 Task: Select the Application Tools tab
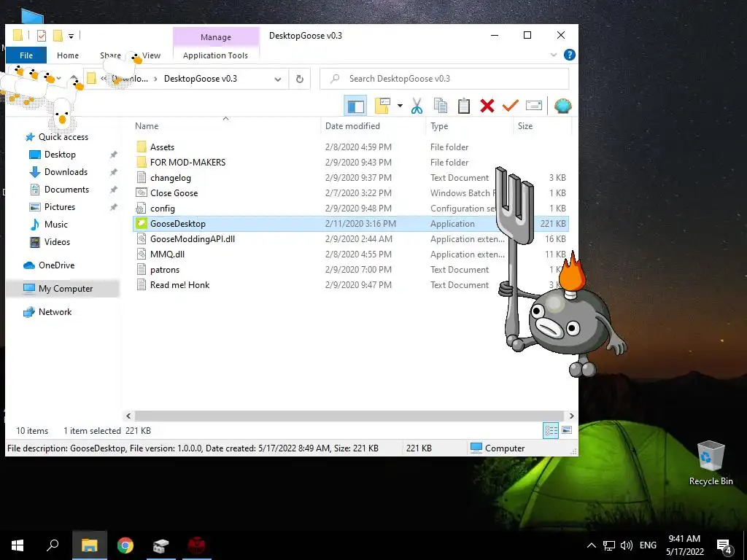tap(215, 55)
